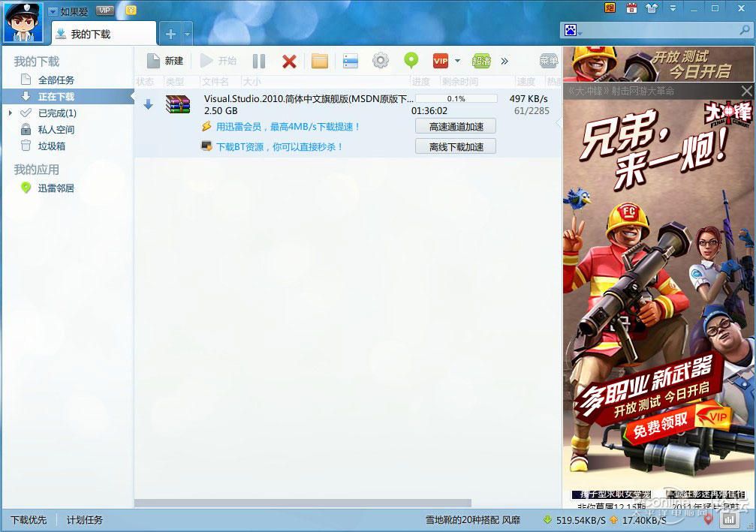This screenshot has height=532, width=756.
Task: Select 全部任务 in the sidebar
Action: coord(56,80)
